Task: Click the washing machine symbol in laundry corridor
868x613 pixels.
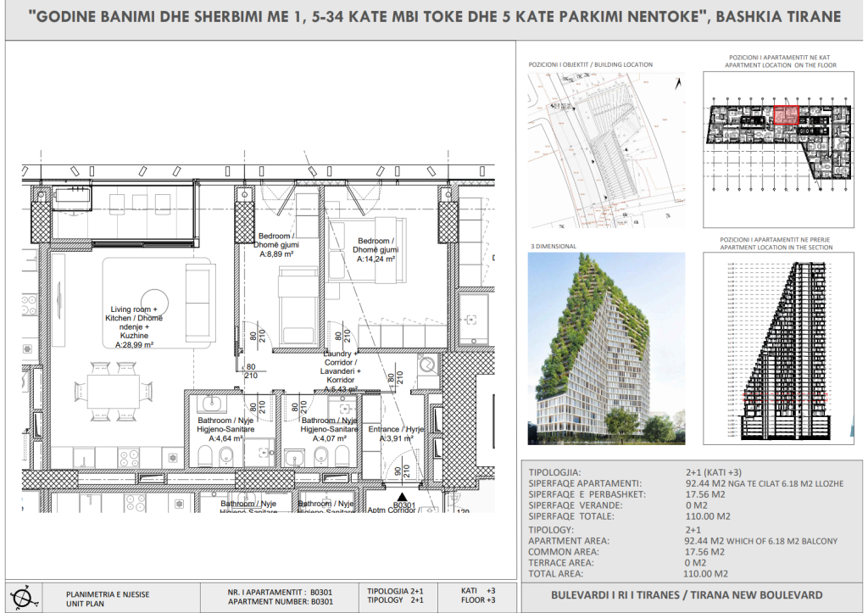Action: pyautogui.click(x=427, y=366)
